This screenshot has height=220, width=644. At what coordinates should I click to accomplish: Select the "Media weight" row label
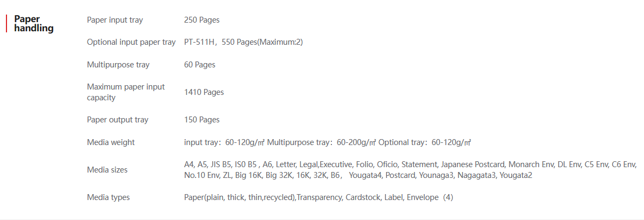pyautogui.click(x=111, y=142)
